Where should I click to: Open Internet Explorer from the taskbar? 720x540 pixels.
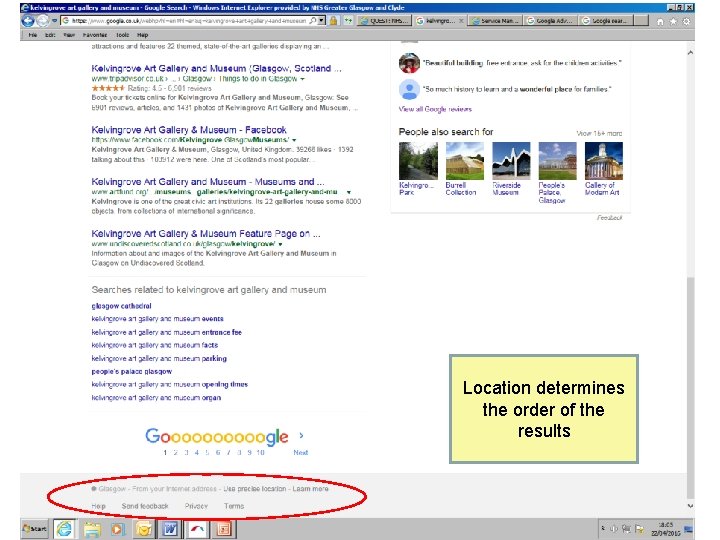click(x=64, y=529)
